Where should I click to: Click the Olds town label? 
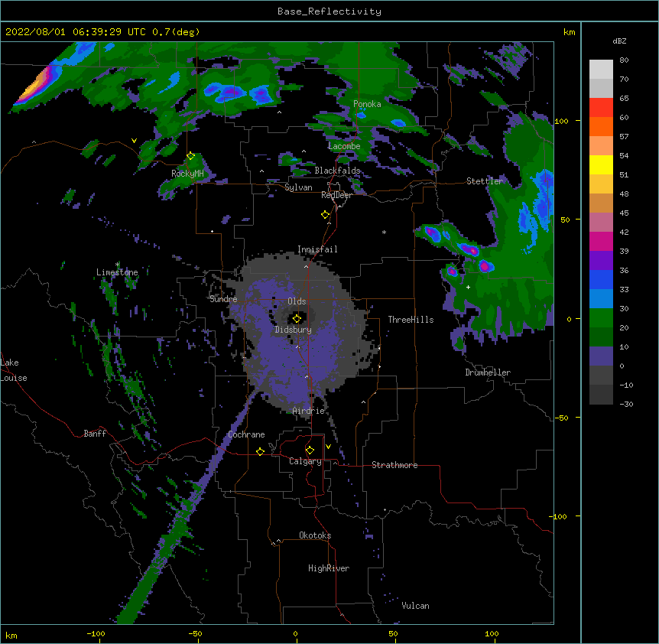tap(297, 301)
